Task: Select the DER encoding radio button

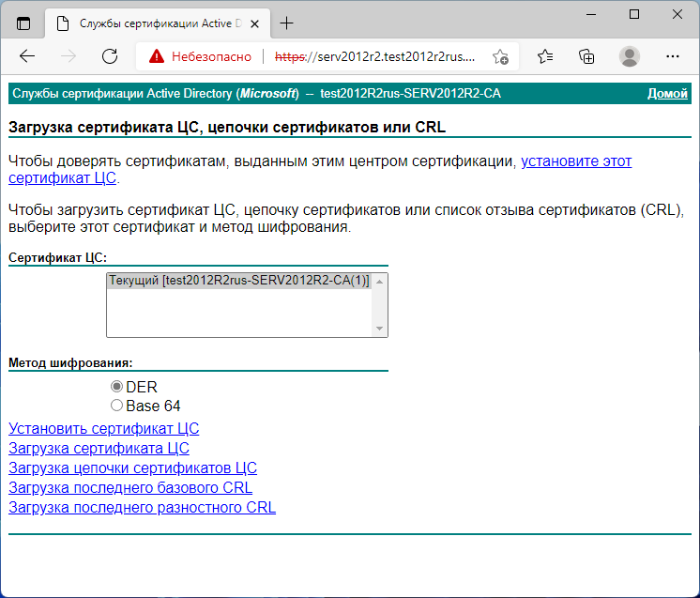Action: coord(116,387)
